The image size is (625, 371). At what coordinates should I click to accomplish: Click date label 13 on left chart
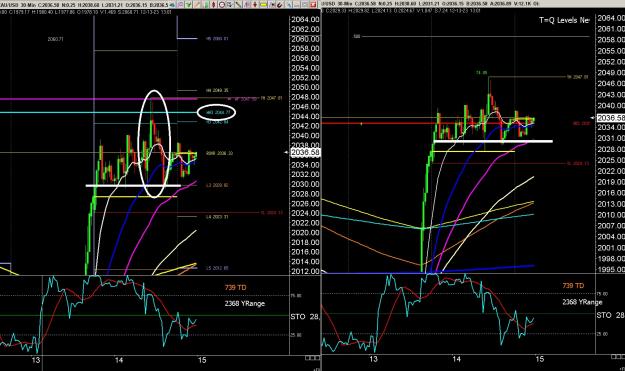point(36,360)
